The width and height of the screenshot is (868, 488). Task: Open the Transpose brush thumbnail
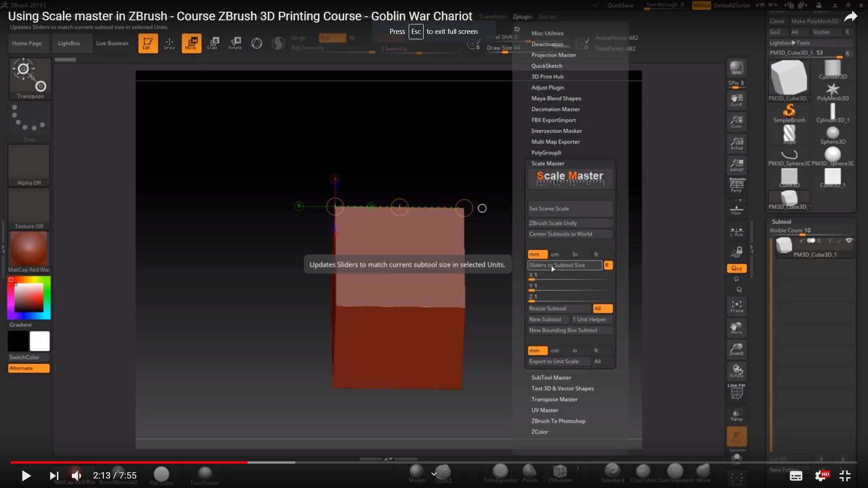tap(30, 78)
